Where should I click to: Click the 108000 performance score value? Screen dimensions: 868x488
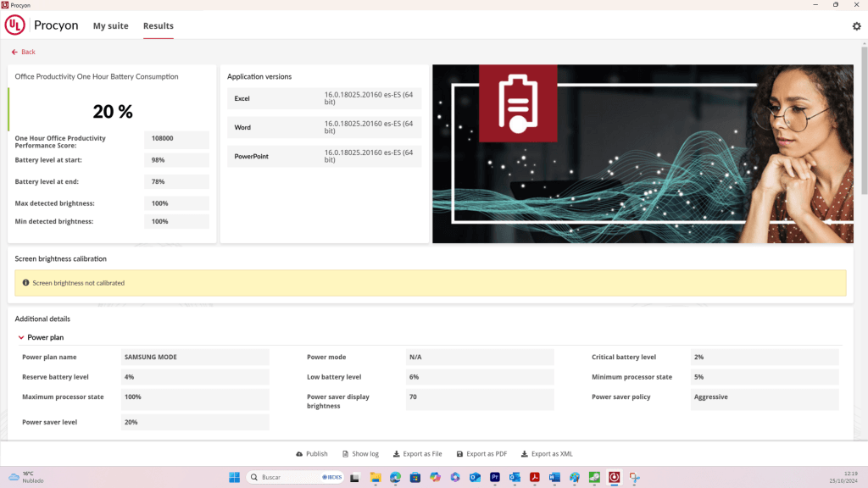pyautogui.click(x=176, y=140)
